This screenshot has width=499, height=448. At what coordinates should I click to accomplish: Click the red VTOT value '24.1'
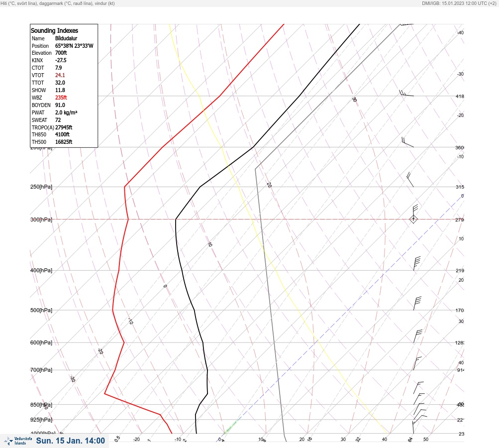(x=60, y=75)
